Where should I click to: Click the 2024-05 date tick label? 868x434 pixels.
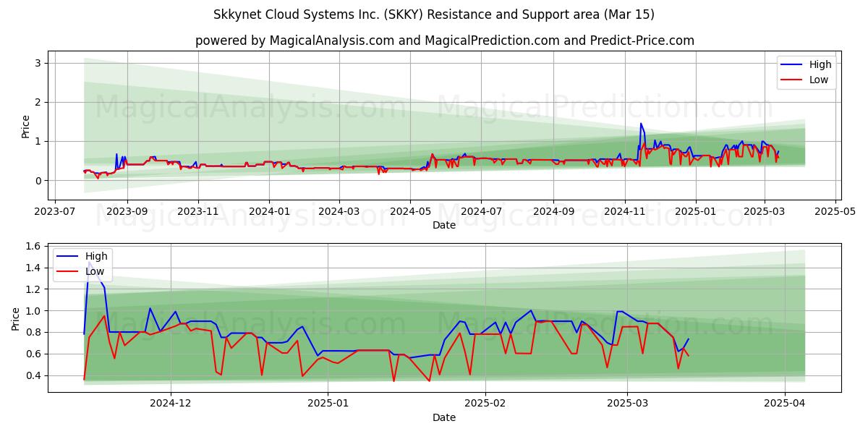[410, 212]
